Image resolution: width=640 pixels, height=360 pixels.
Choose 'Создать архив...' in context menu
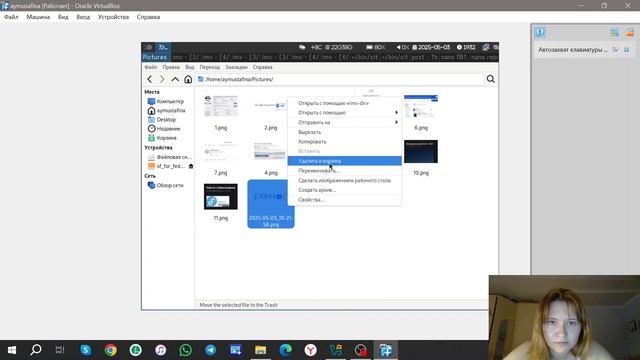click(344, 190)
